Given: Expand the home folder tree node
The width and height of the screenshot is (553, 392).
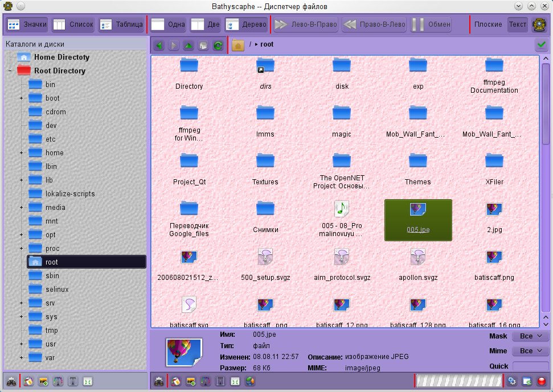Looking at the screenshot, I should (22, 153).
